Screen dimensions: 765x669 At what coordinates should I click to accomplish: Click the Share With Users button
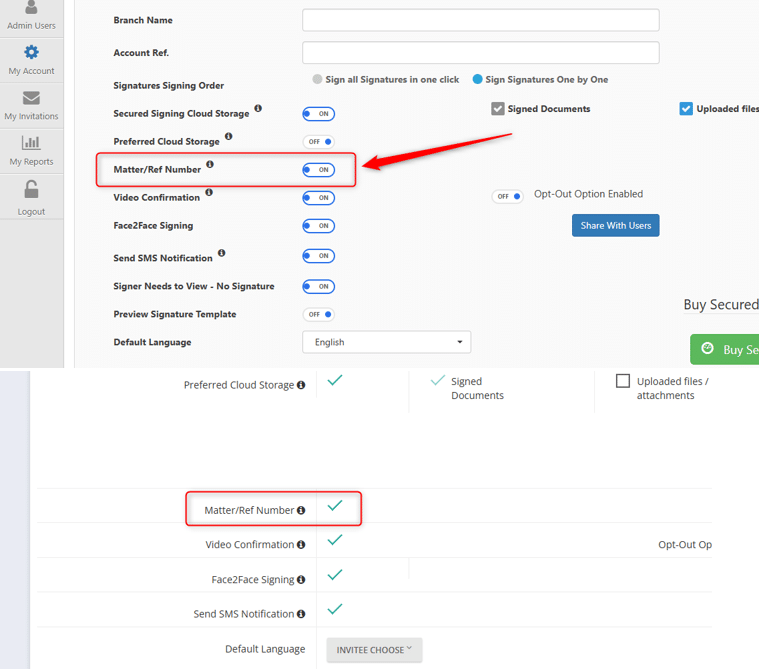(615, 225)
